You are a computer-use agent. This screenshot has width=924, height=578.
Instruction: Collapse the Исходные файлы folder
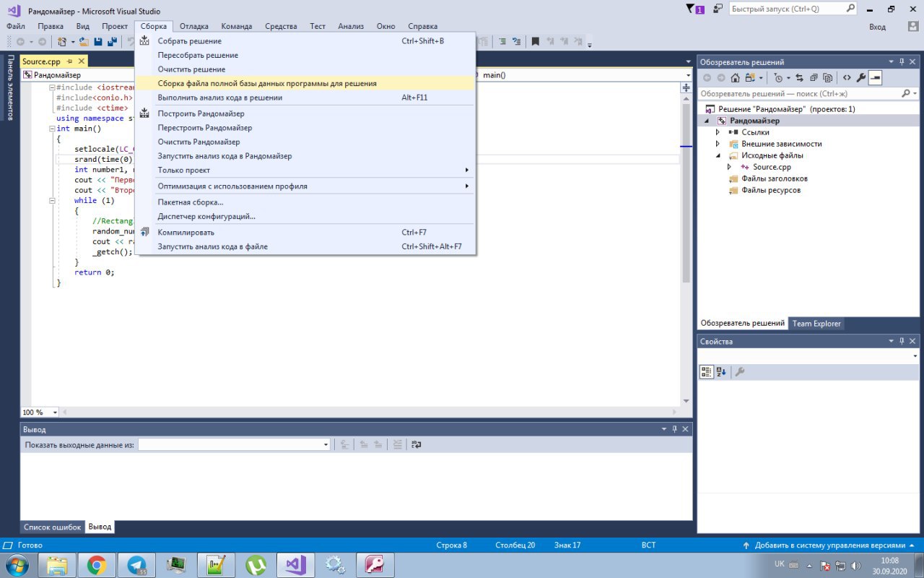[718, 156]
